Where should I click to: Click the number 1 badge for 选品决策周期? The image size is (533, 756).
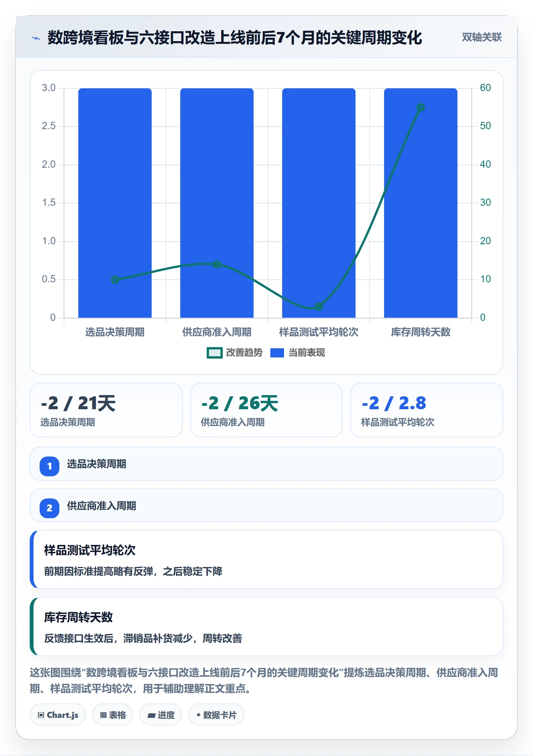[49, 466]
